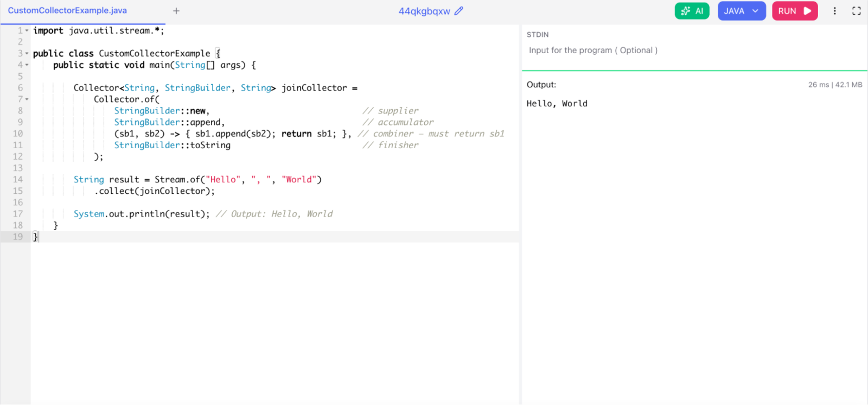Collapse Collector.of fold at line 7
868x405 pixels.
(27, 99)
